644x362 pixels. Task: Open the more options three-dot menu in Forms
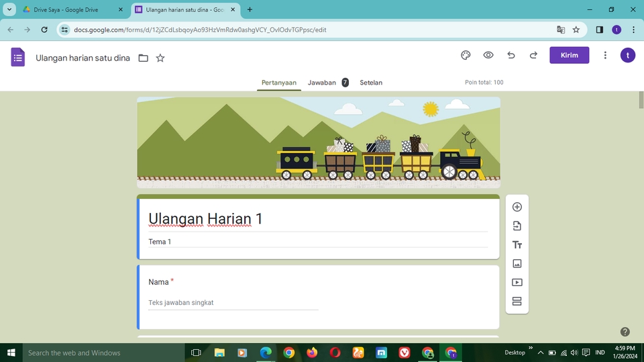point(605,55)
